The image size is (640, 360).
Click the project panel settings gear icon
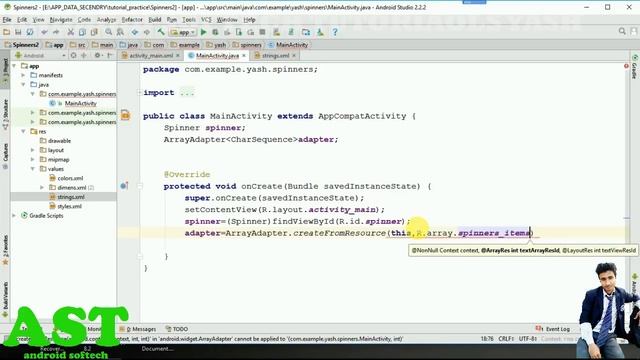coord(97,55)
